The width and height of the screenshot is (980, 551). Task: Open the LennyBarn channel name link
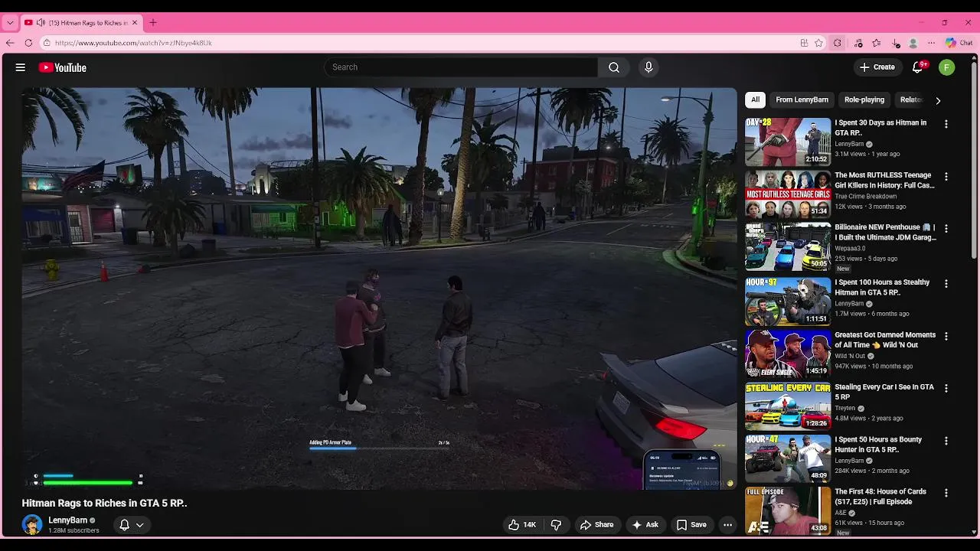(67, 520)
